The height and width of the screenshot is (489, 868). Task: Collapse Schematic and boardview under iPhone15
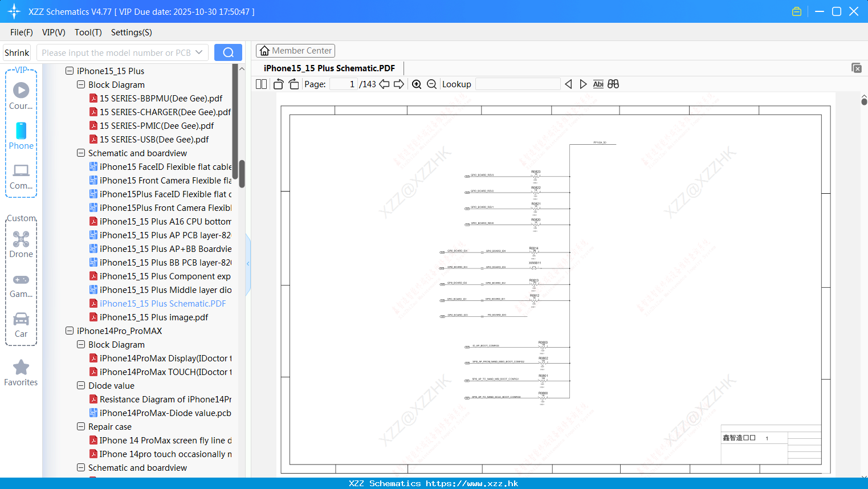pos(81,153)
